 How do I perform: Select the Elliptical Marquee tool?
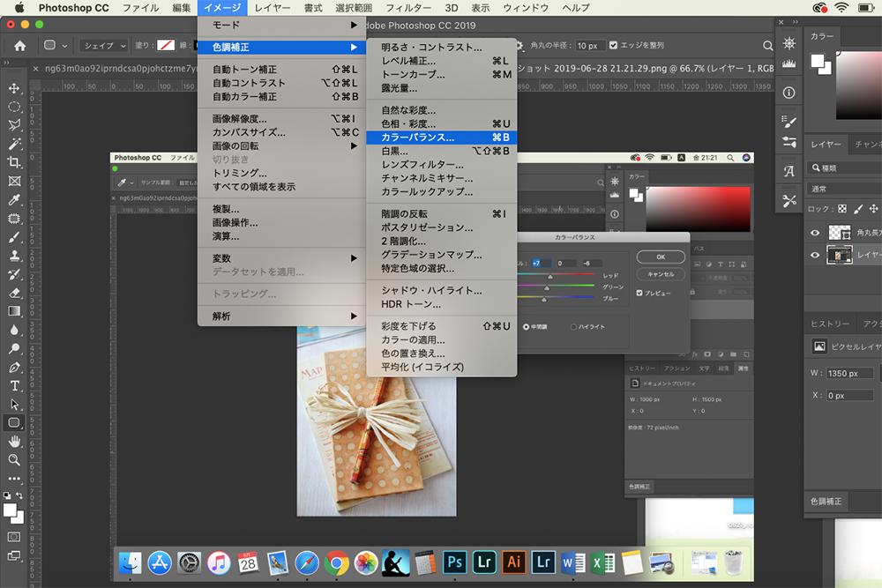pyautogui.click(x=14, y=107)
